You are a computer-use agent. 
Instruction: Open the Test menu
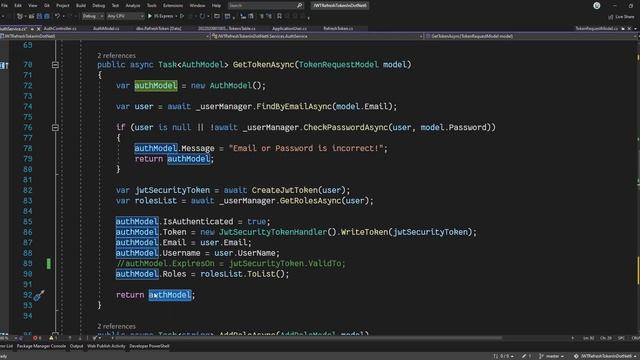click(x=115, y=6)
